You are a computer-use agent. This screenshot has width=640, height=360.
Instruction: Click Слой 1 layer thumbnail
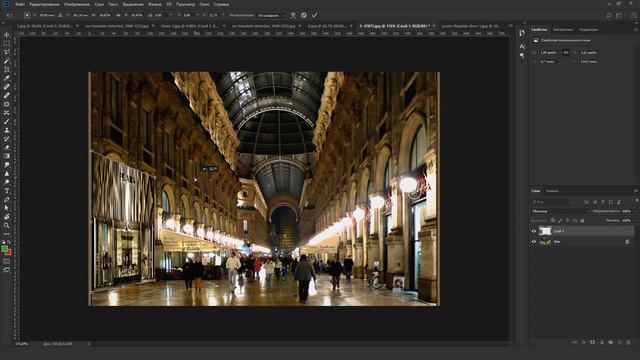(545, 231)
